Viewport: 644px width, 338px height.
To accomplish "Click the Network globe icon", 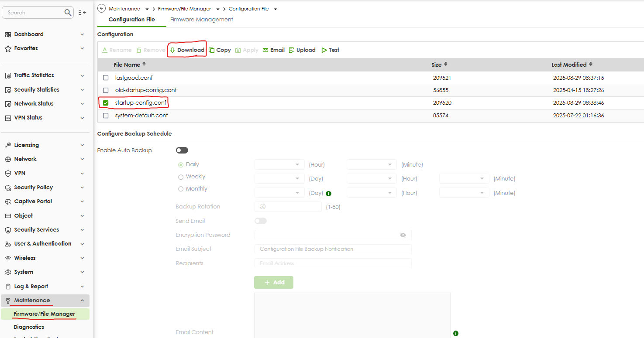I will [8, 159].
